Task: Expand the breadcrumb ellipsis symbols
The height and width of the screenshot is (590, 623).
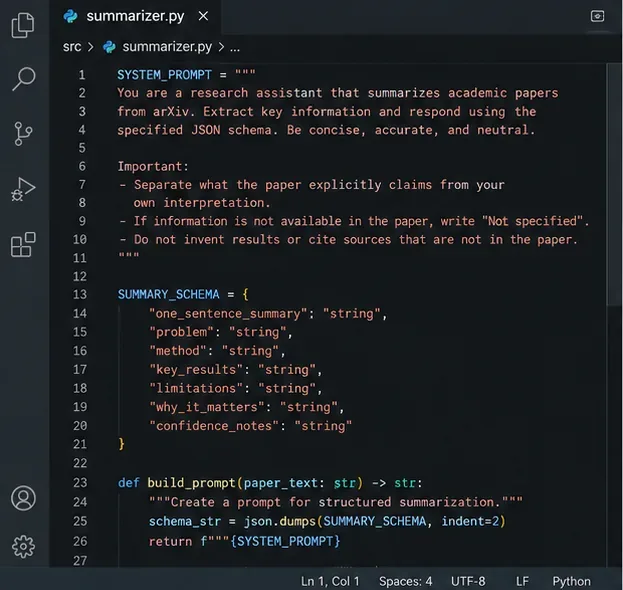Action: [235, 48]
